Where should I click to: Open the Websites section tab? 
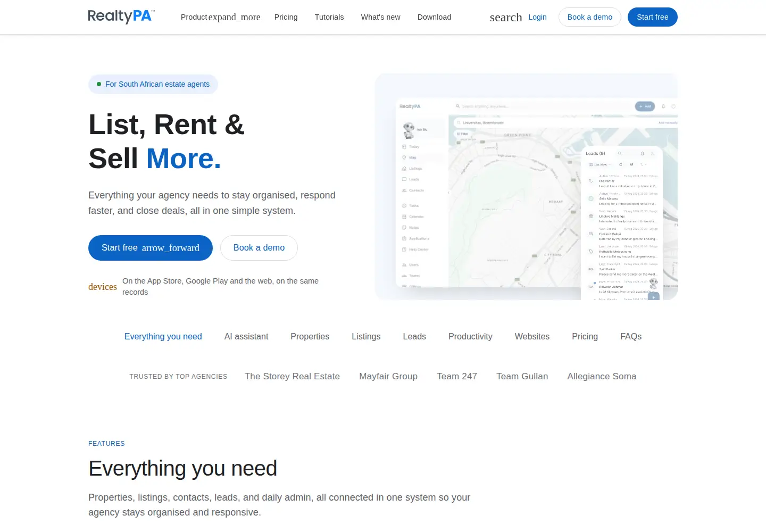tap(532, 337)
